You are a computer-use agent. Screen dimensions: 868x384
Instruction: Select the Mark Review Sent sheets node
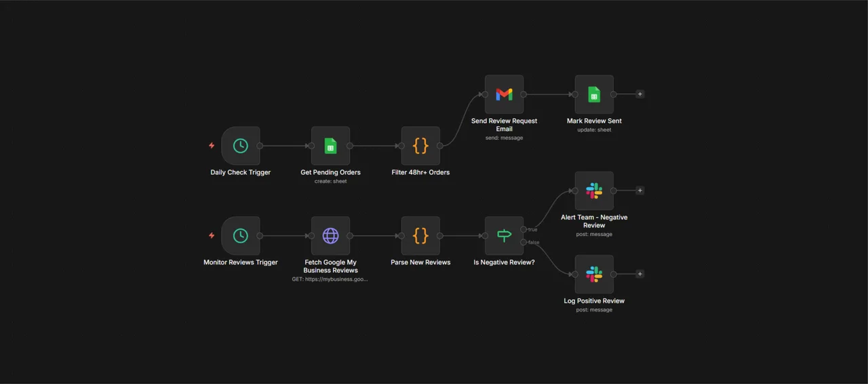(x=594, y=94)
